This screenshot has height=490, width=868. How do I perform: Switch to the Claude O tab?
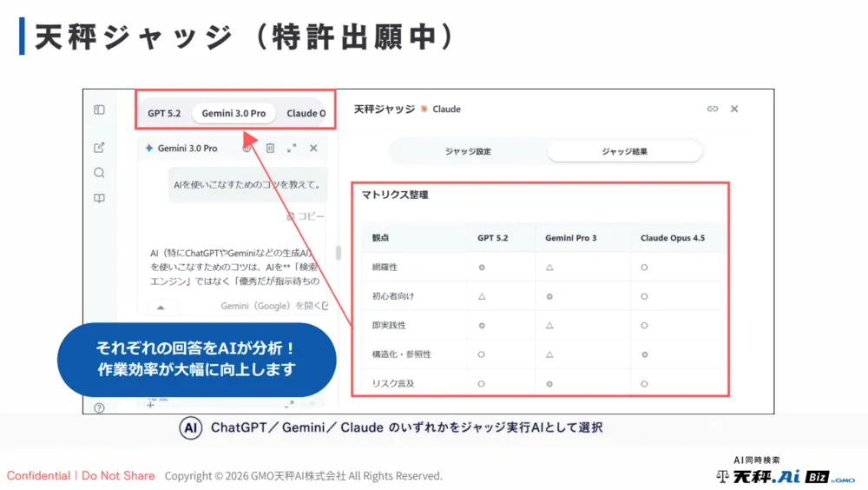306,113
